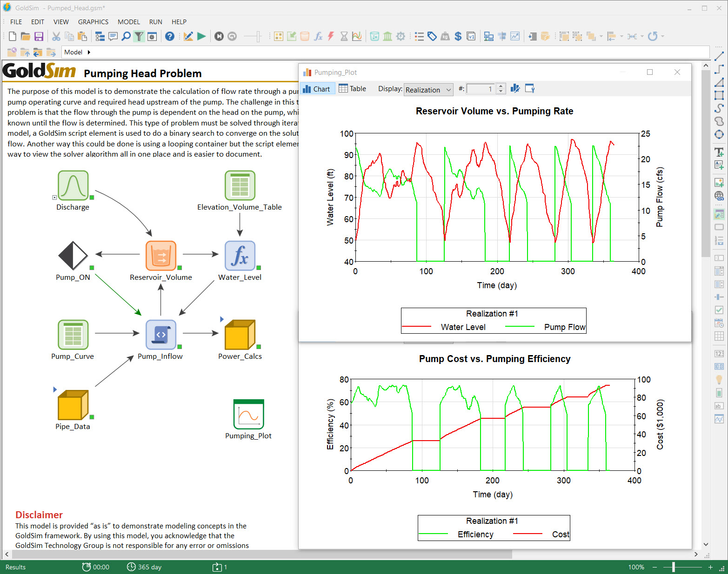Select the Power_Calcs container
This screenshot has height=574, width=728.
coord(240,335)
